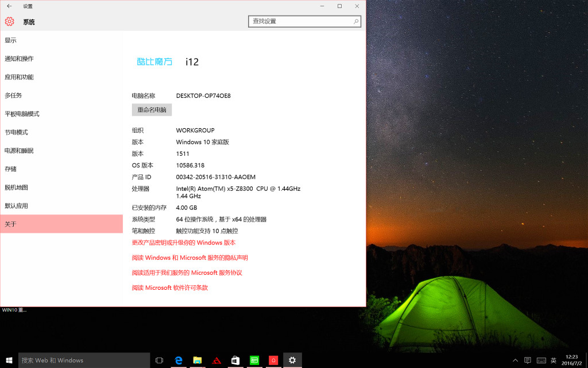588x368 pixels.
Task: Minimize the Settings window
Action: click(322, 6)
